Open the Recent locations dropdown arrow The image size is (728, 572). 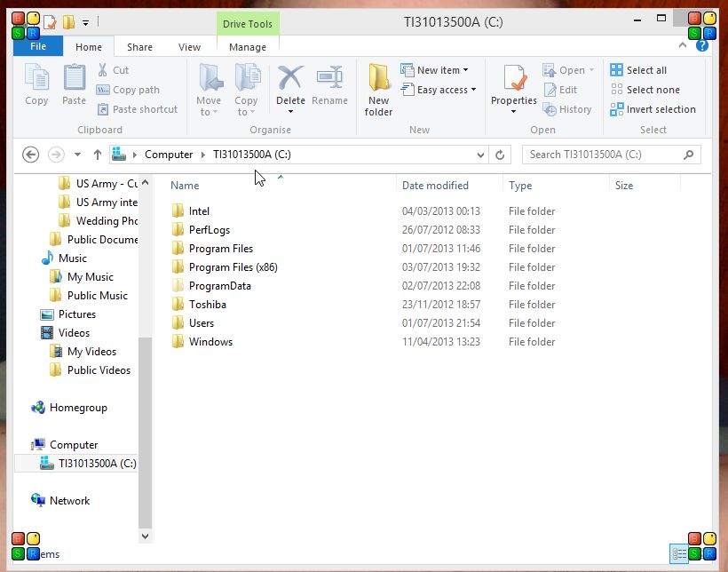pos(77,155)
